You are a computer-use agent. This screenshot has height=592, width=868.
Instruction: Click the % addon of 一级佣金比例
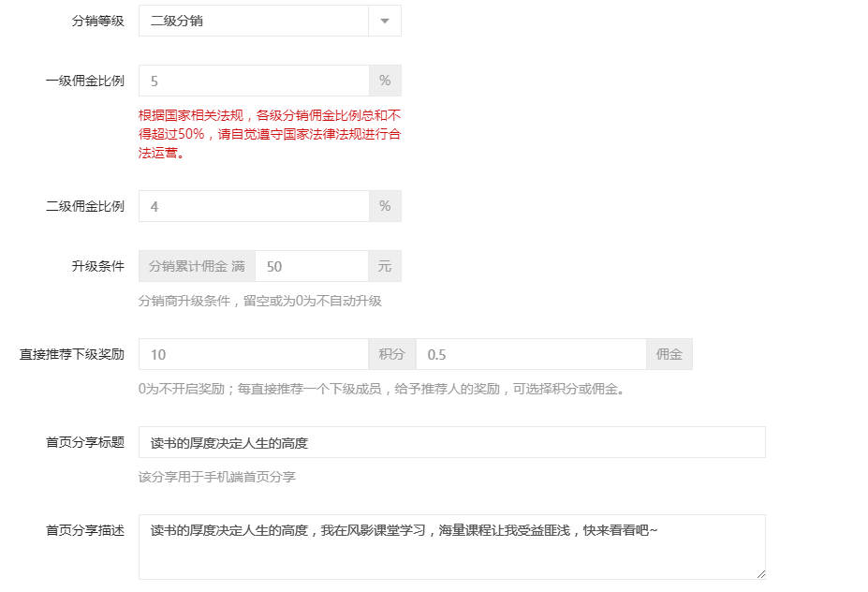385,81
